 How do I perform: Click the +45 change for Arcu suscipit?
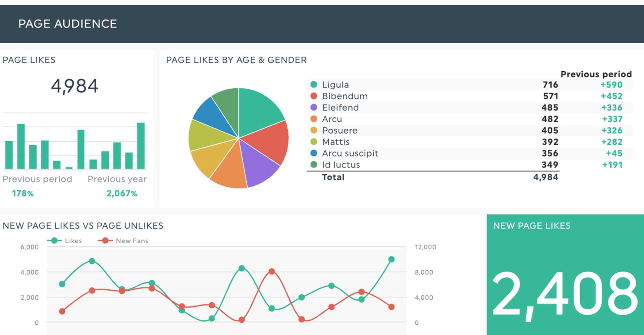point(614,153)
